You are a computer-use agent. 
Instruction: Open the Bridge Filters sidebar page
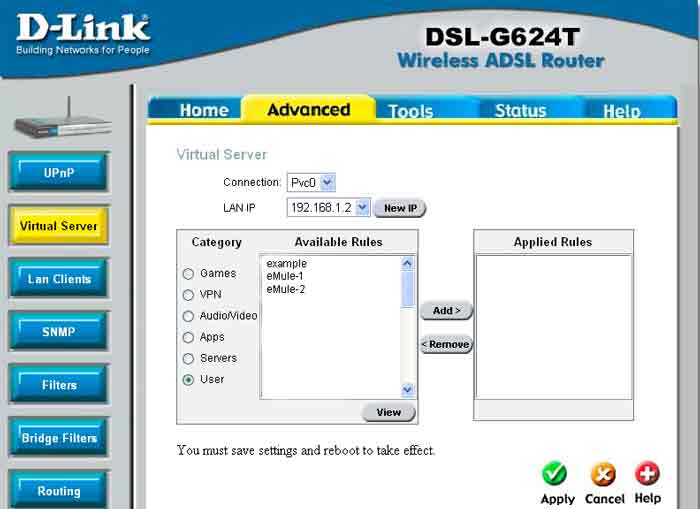(x=59, y=438)
